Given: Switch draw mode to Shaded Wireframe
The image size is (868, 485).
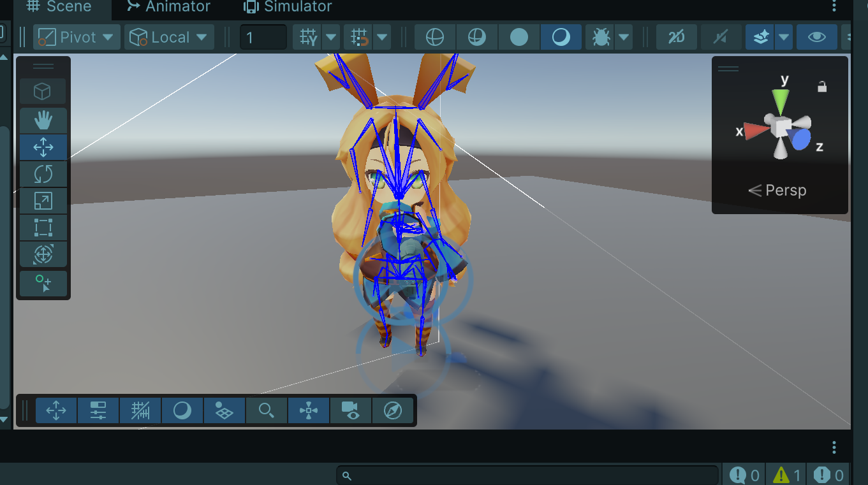Looking at the screenshot, I should (476, 38).
